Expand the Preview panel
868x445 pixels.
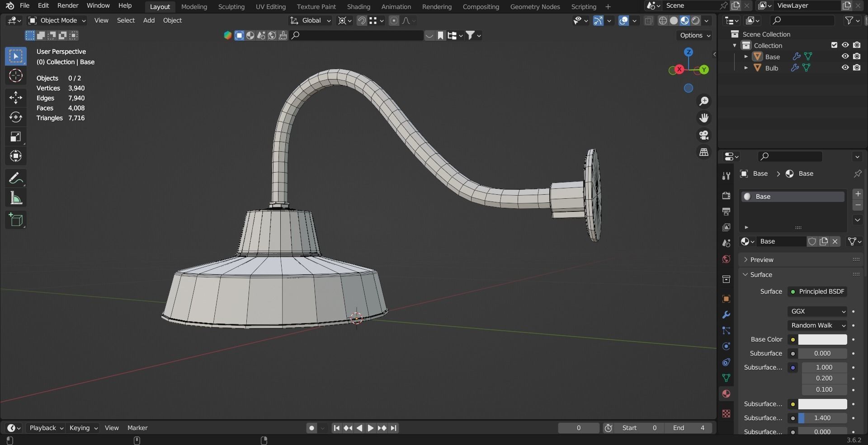pyautogui.click(x=762, y=260)
